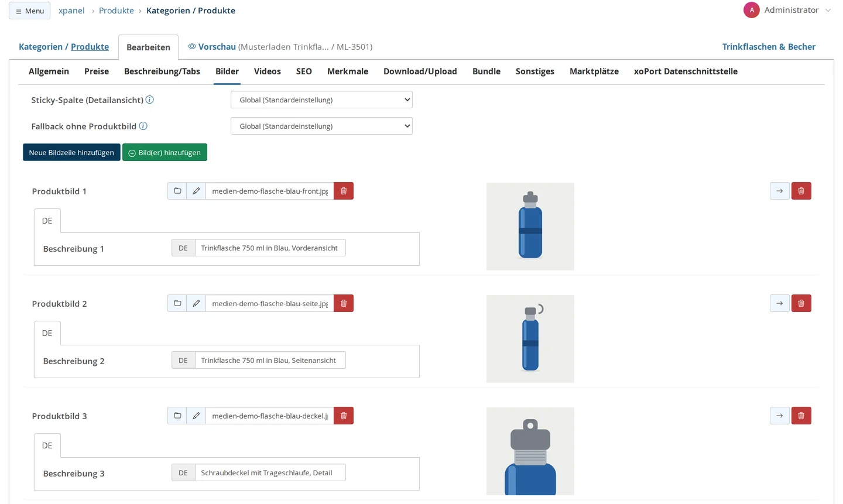Image resolution: width=843 pixels, height=504 pixels.
Task: Go to the Videos tab
Action: click(268, 71)
